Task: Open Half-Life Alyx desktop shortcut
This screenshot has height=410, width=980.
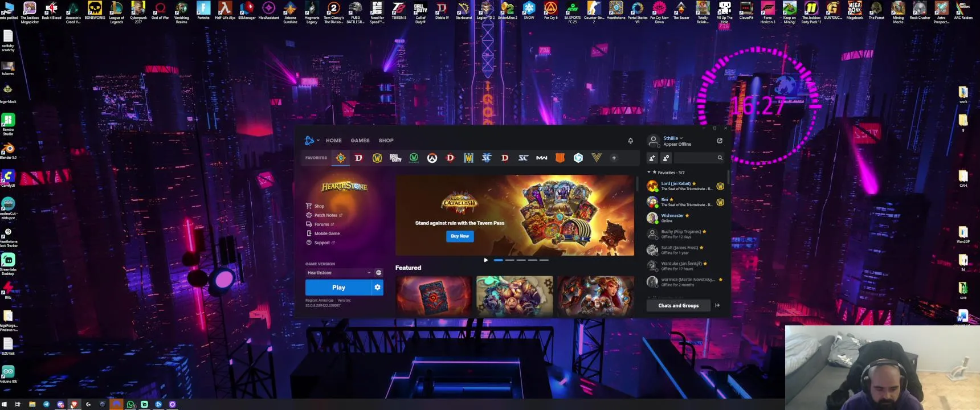Action: click(x=225, y=10)
